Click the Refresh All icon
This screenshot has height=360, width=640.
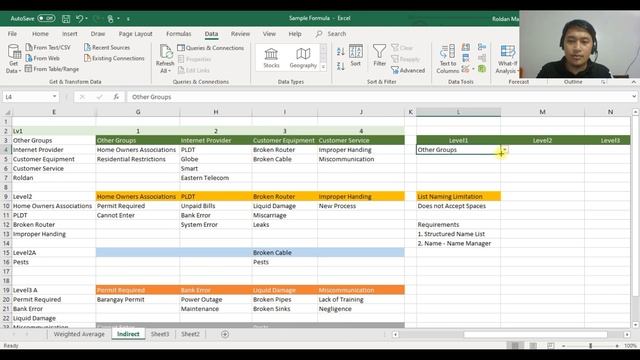point(165,58)
